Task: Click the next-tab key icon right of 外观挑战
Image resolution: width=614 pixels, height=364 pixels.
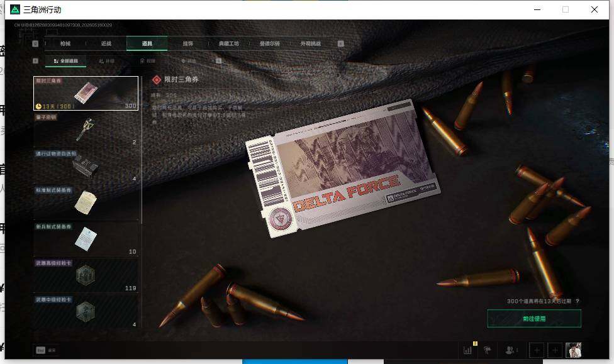Action: [x=341, y=43]
